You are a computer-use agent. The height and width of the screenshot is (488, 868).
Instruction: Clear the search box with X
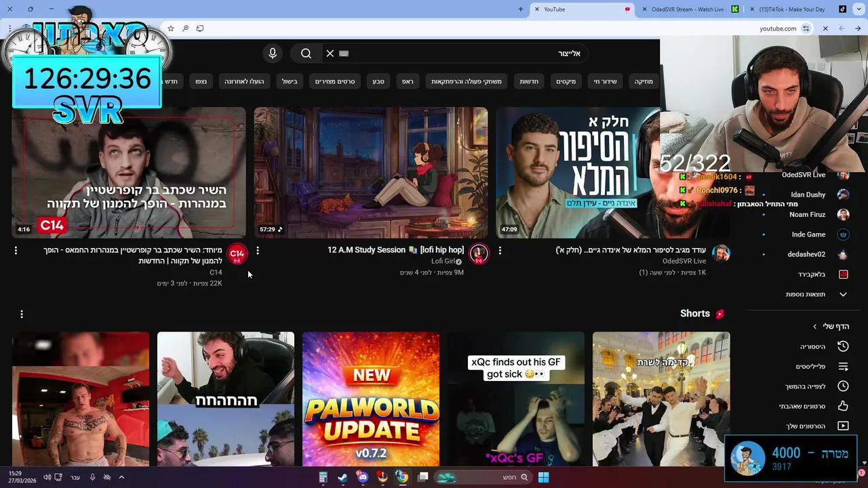[x=330, y=54]
